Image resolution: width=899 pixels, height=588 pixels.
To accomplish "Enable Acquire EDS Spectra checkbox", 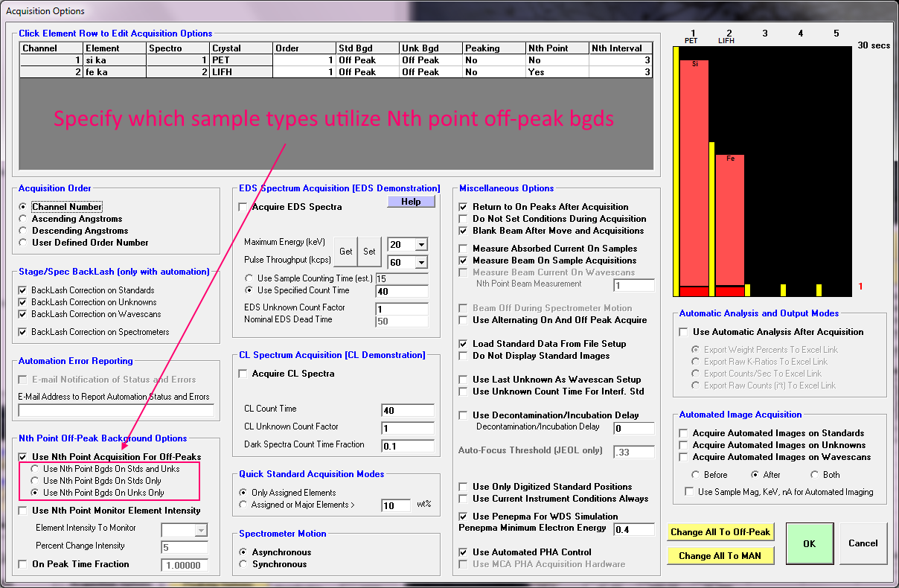I will [243, 207].
